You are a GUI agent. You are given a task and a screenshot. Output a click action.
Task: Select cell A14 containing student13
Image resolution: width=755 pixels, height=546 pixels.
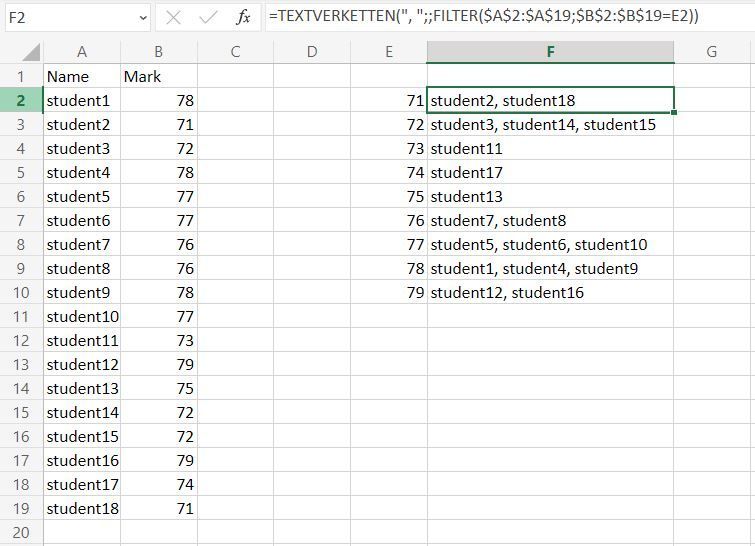click(82, 389)
